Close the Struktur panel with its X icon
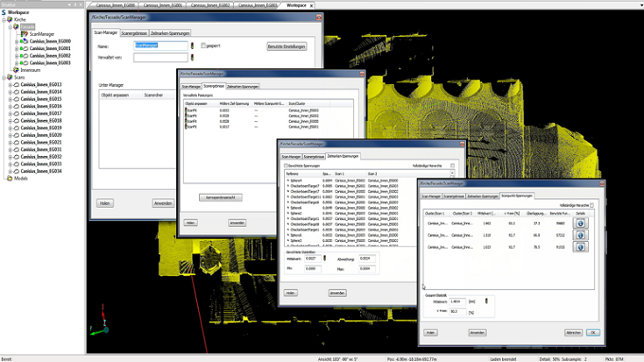Image resolution: width=644 pixels, height=362 pixels. click(81, 4)
